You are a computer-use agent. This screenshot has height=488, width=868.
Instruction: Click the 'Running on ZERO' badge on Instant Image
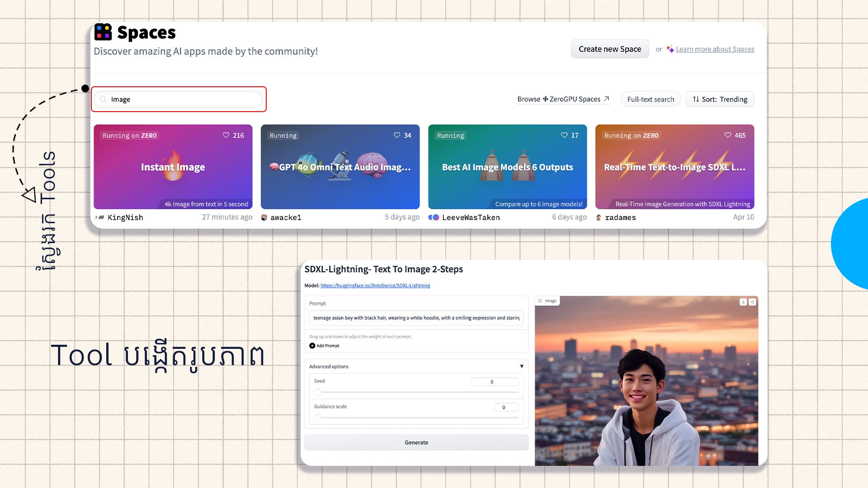coord(129,136)
